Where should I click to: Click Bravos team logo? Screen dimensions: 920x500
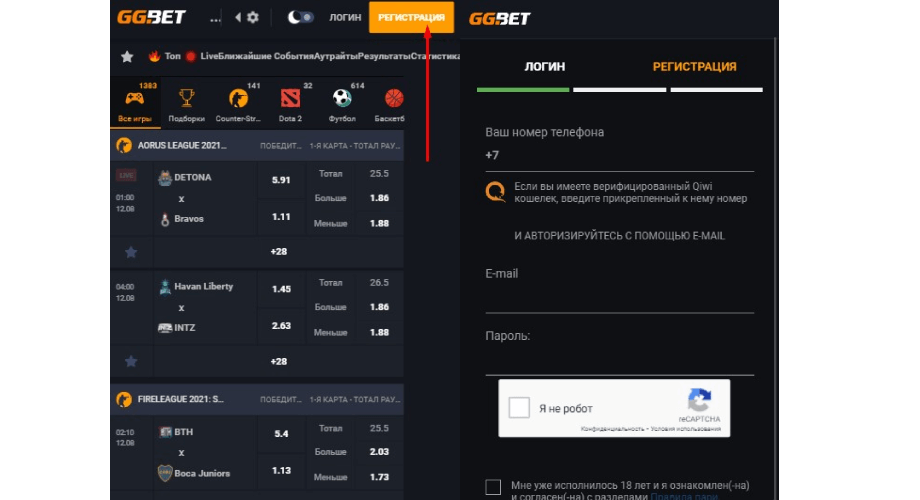click(165, 219)
